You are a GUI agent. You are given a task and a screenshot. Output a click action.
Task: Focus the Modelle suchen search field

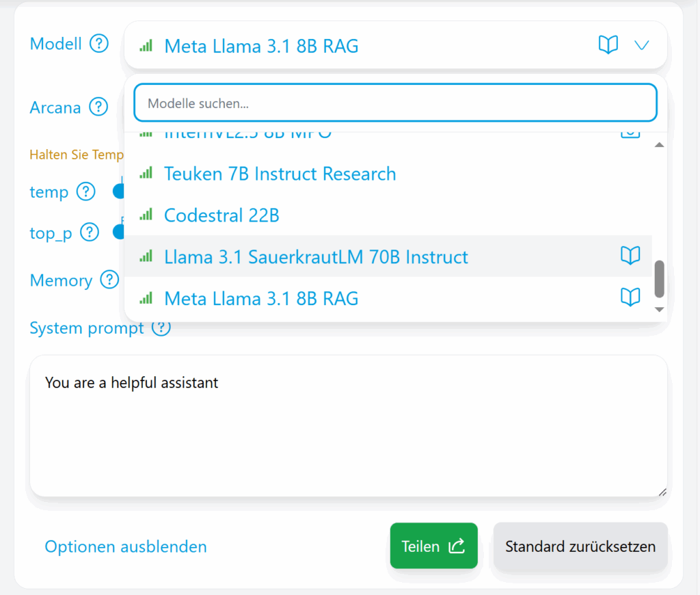coord(395,103)
